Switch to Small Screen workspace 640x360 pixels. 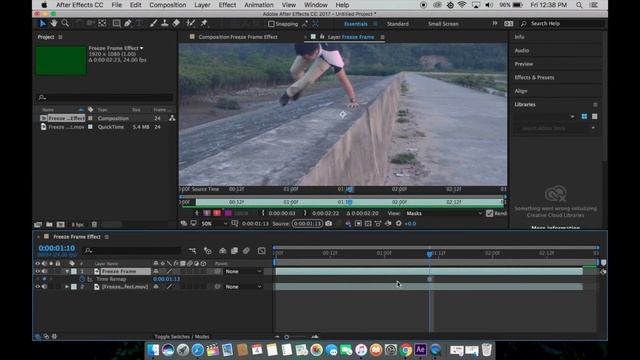click(443, 24)
